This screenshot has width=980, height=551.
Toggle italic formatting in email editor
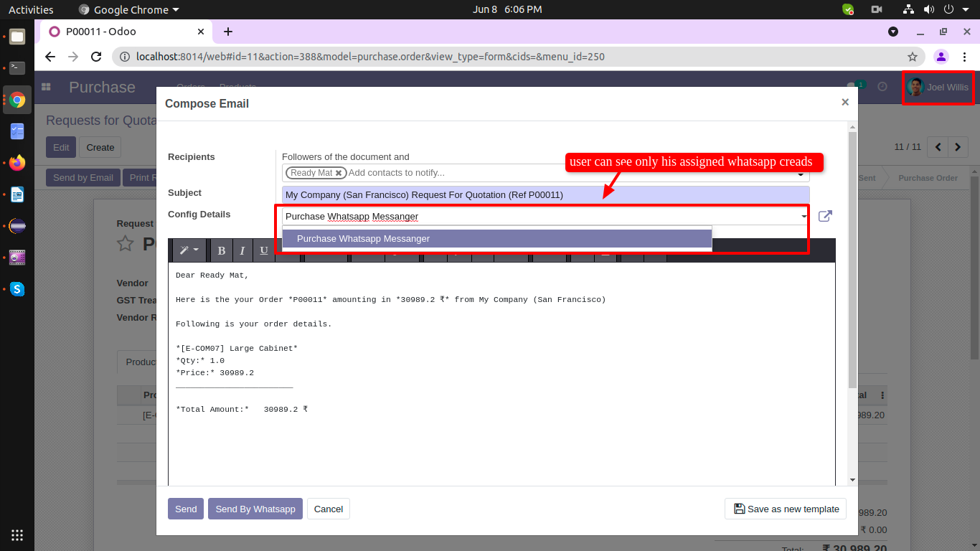242,250
